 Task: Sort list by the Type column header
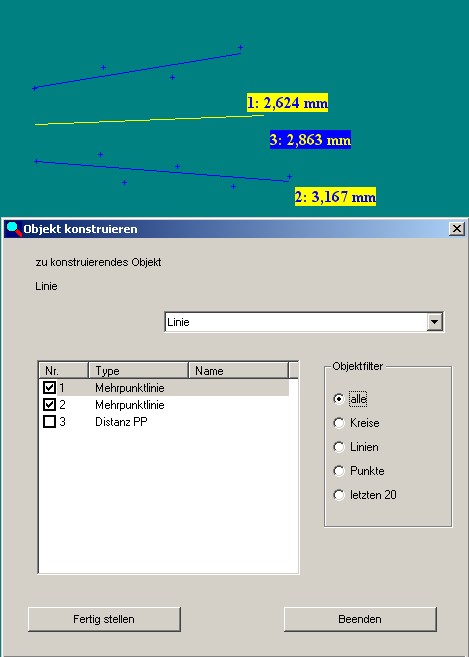tap(139, 370)
